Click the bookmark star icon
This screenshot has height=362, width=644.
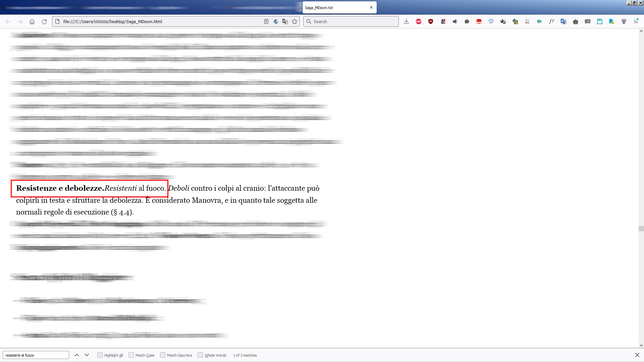[x=294, y=21]
